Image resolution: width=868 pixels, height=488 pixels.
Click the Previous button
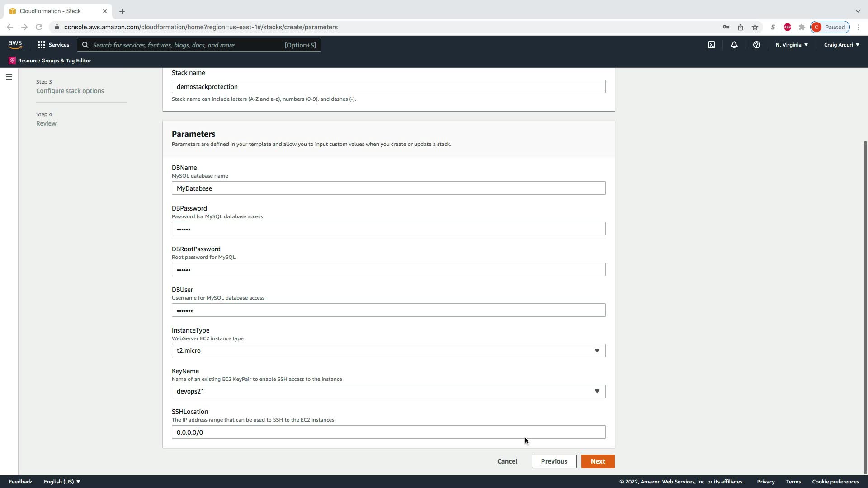[554, 461]
